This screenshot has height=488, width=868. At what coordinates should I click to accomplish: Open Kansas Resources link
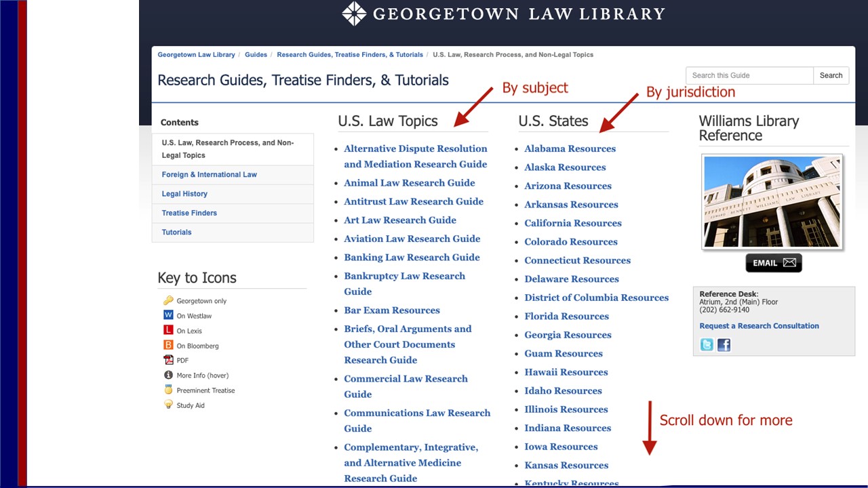coord(566,466)
